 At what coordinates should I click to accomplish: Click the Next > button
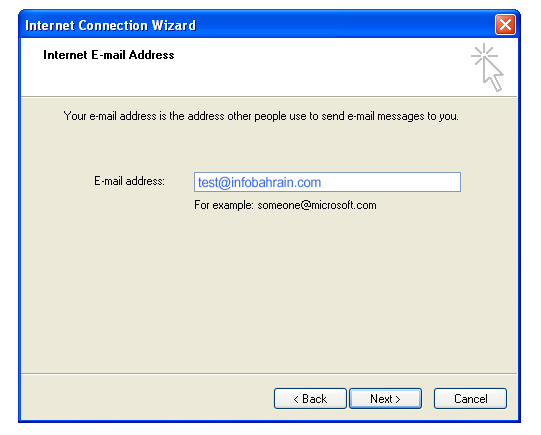click(x=385, y=398)
